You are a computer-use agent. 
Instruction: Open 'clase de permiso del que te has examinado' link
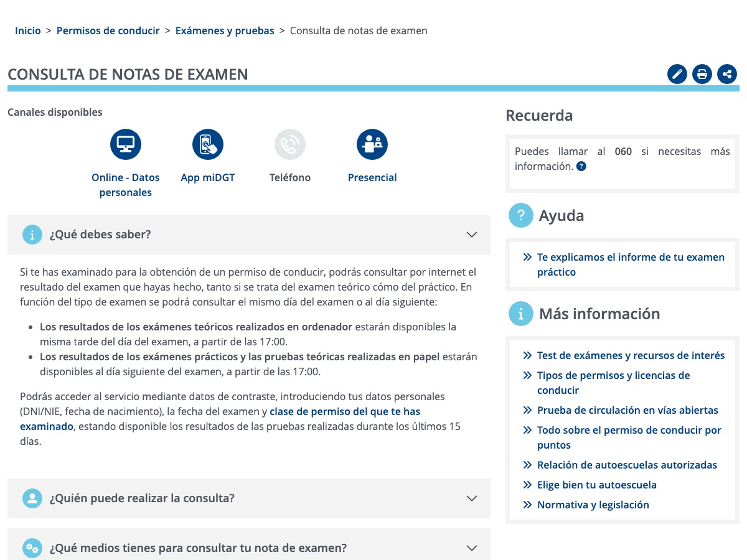point(220,419)
